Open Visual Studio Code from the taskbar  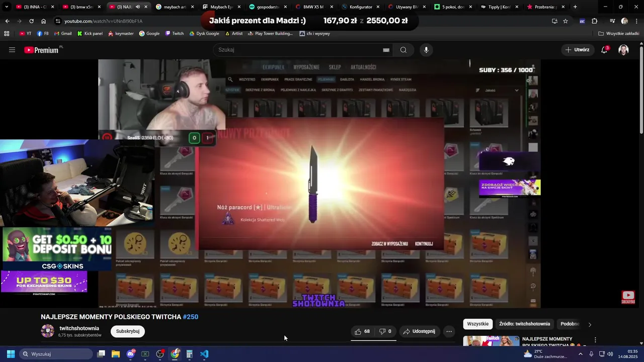pos(204,354)
